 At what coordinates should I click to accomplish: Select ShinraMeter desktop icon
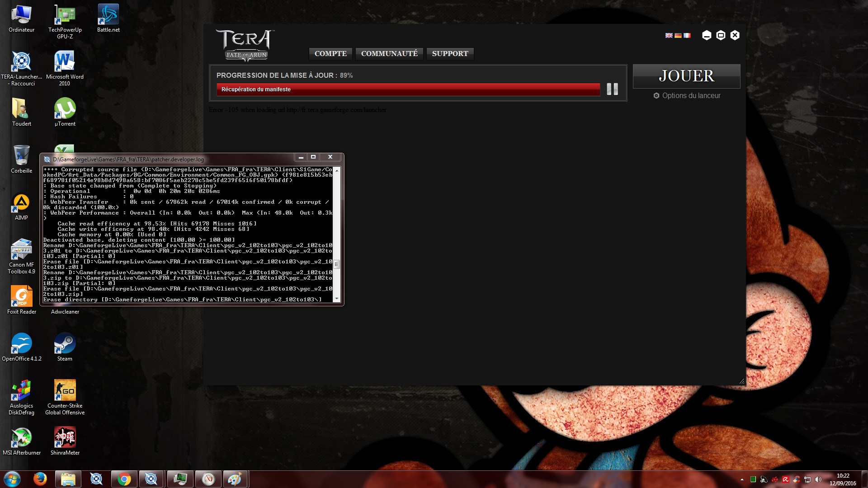pyautogui.click(x=65, y=442)
